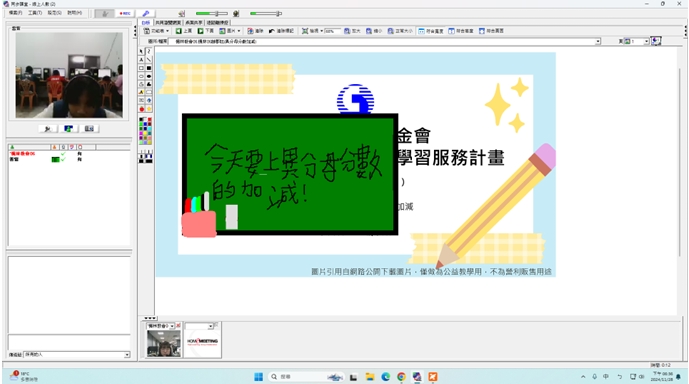
Task: Switch to the 白板 whiteboard tab
Action: (145, 22)
